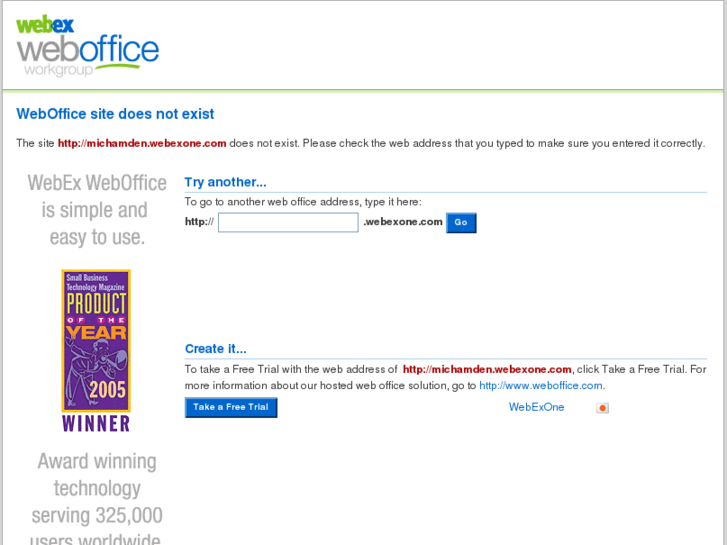Click the red michamden.webexone.com address under Create it
The image size is (727, 545).
[487, 369]
